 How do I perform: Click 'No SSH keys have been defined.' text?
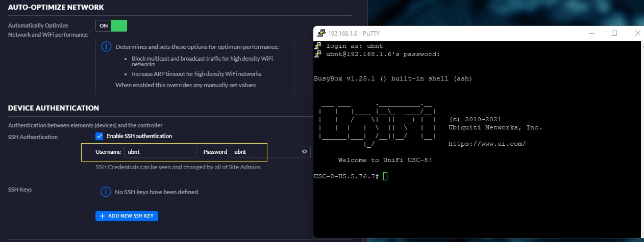(157, 192)
